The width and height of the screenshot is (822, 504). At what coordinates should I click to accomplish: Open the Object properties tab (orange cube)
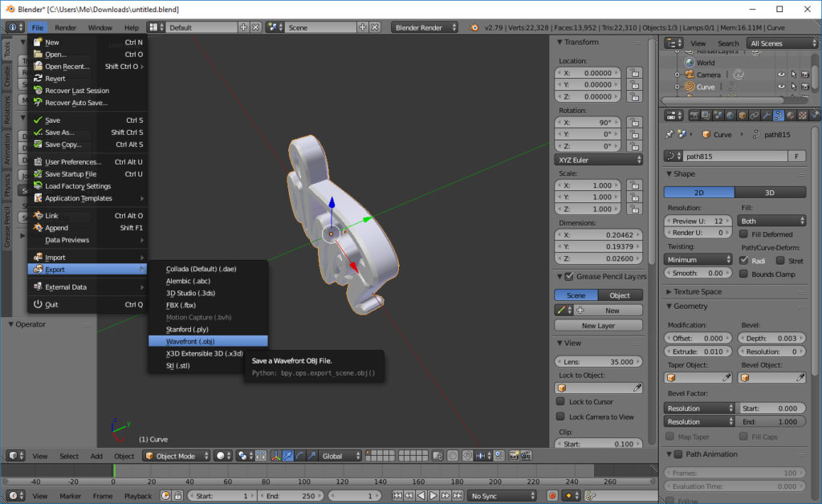coord(743,116)
